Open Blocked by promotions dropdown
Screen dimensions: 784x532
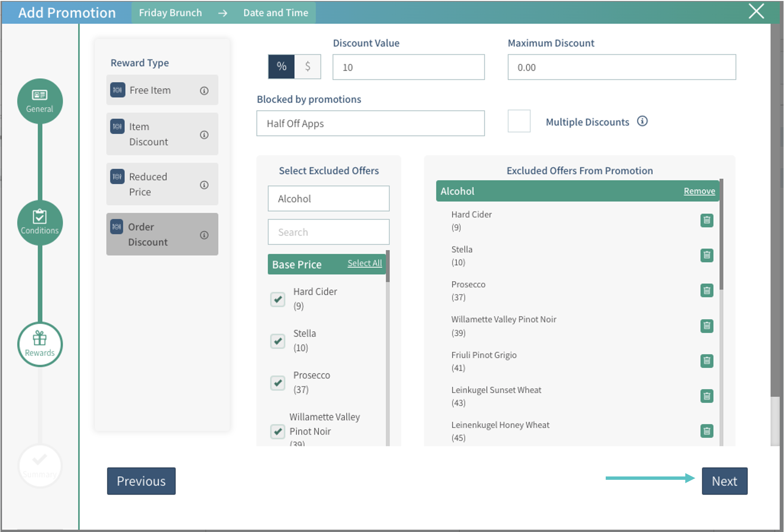click(x=370, y=123)
